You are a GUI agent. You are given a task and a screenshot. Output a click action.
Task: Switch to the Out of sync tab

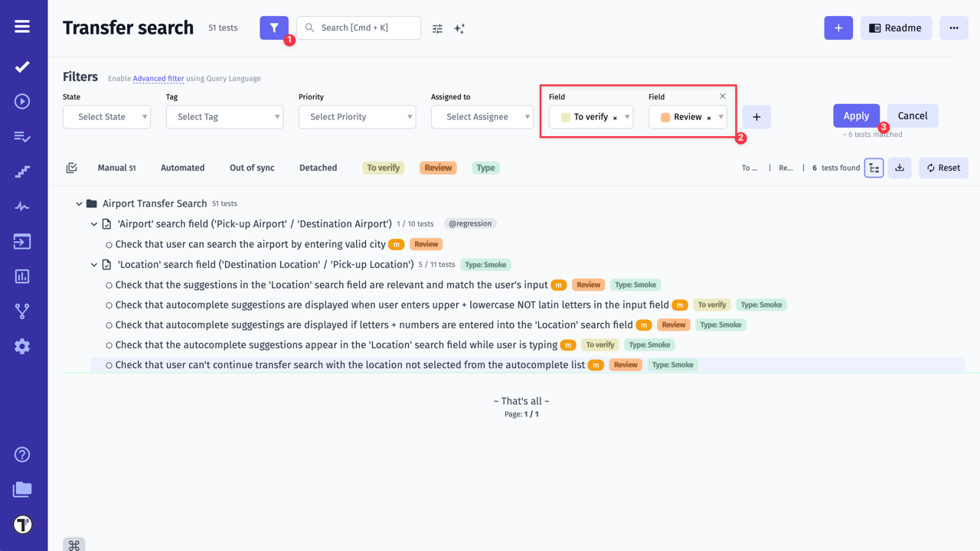(252, 168)
